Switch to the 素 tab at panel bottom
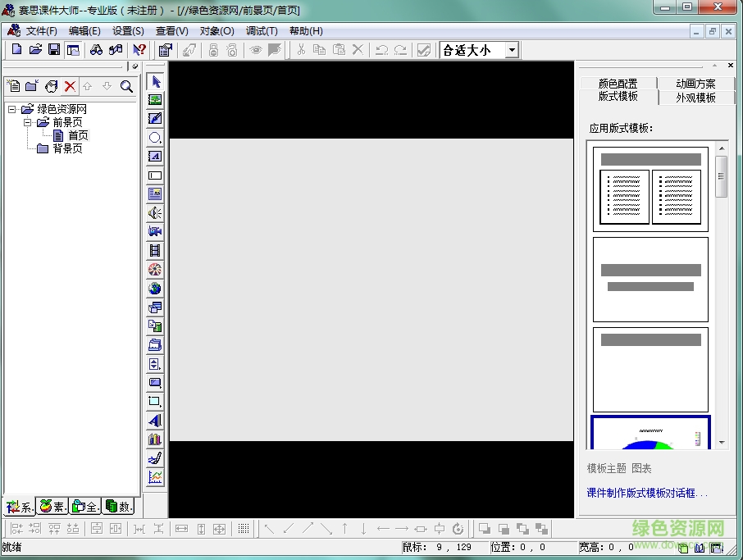 [x=52, y=507]
